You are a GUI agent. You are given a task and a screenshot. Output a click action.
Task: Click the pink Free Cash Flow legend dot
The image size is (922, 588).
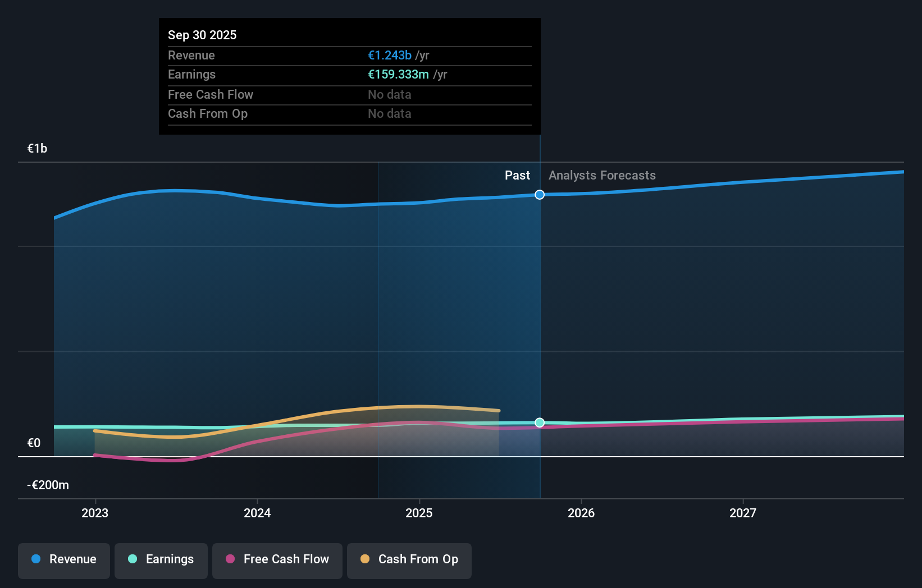(x=230, y=559)
